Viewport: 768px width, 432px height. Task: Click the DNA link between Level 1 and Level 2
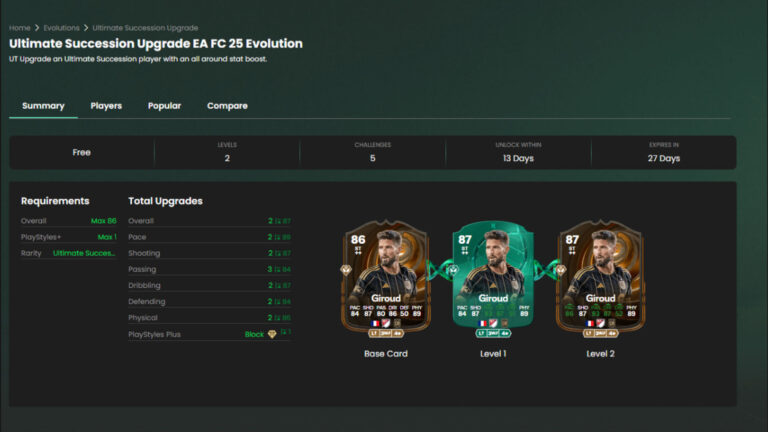pyautogui.click(x=545, y=270)
